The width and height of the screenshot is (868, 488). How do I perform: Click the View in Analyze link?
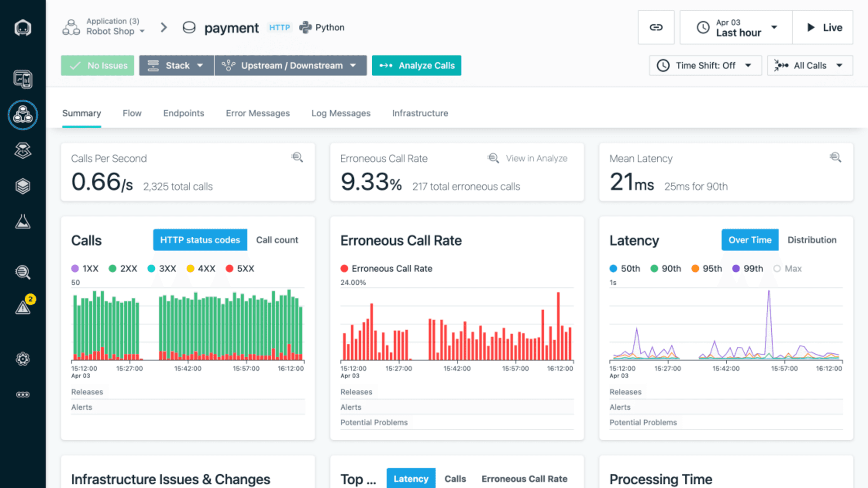point(536,158)
